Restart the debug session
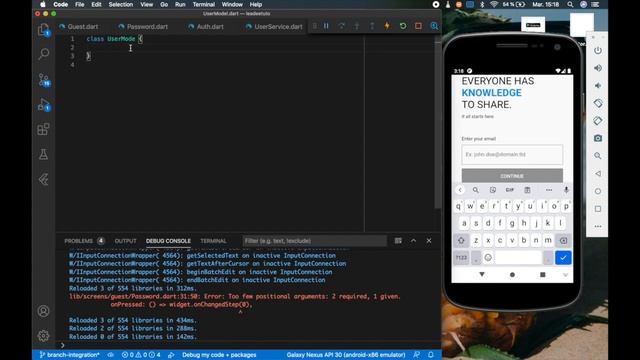The height and width of the screenshot is (360, 640). pos(403,26)
